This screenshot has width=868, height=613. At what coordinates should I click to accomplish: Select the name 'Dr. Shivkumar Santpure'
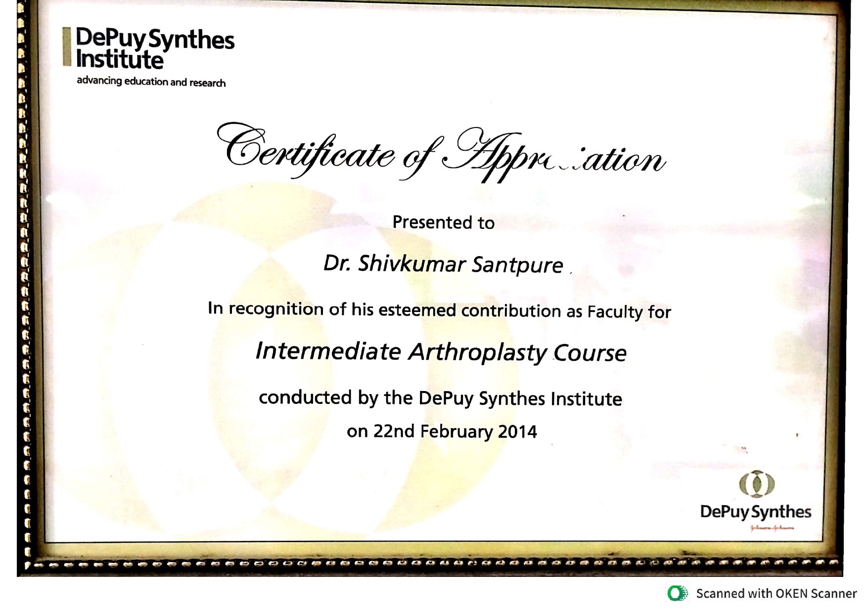click(443, 264)
